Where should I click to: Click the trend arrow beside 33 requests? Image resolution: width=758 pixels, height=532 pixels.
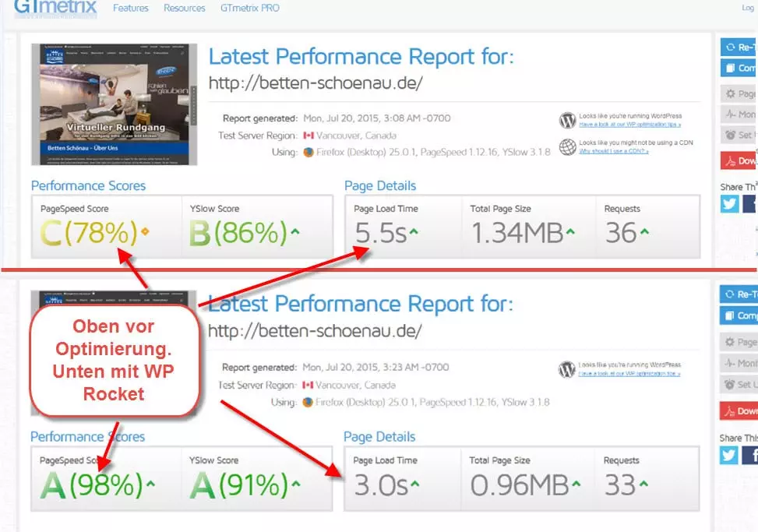click(643, 484)
